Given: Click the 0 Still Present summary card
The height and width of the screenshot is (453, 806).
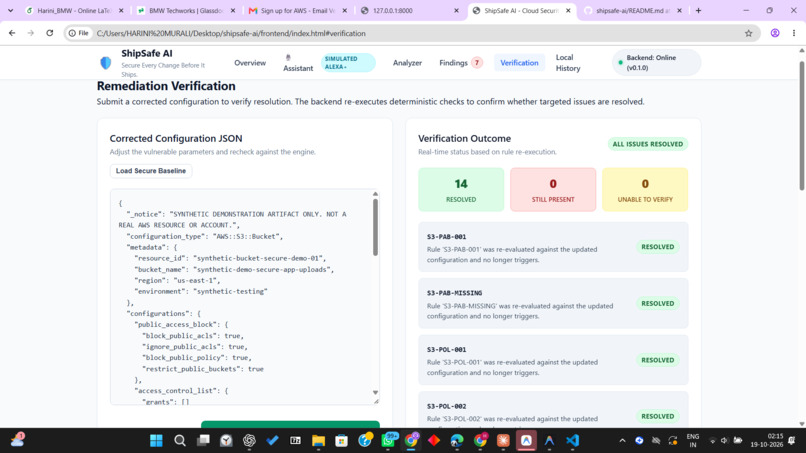Looking at the screenshot, I should coord(553,189).
